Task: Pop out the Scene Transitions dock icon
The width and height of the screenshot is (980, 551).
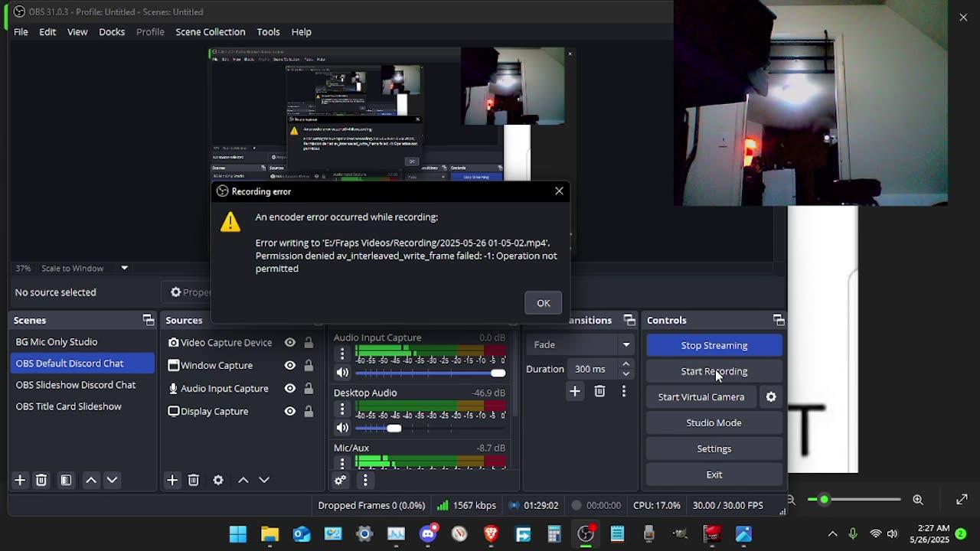Action: pos(629,320)
